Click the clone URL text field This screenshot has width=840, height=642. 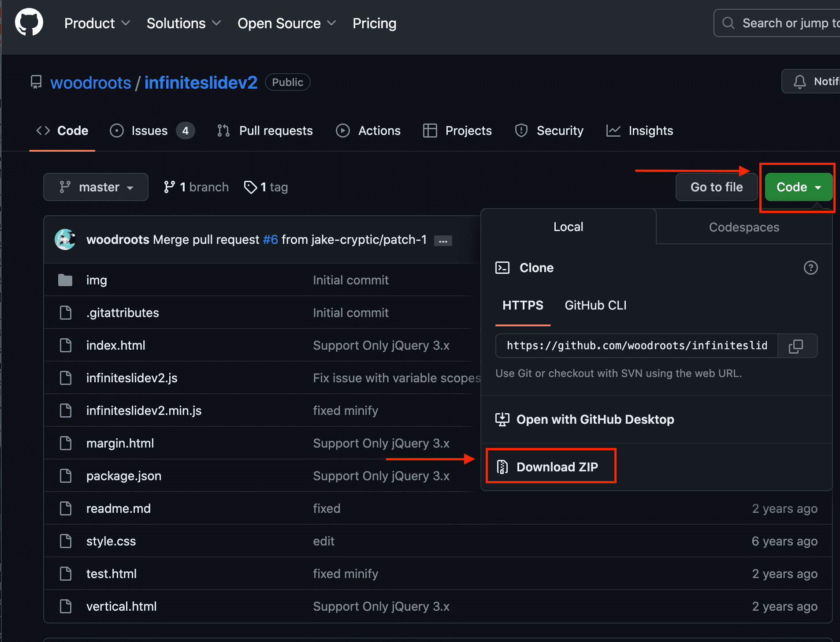(x=636, y=346)
